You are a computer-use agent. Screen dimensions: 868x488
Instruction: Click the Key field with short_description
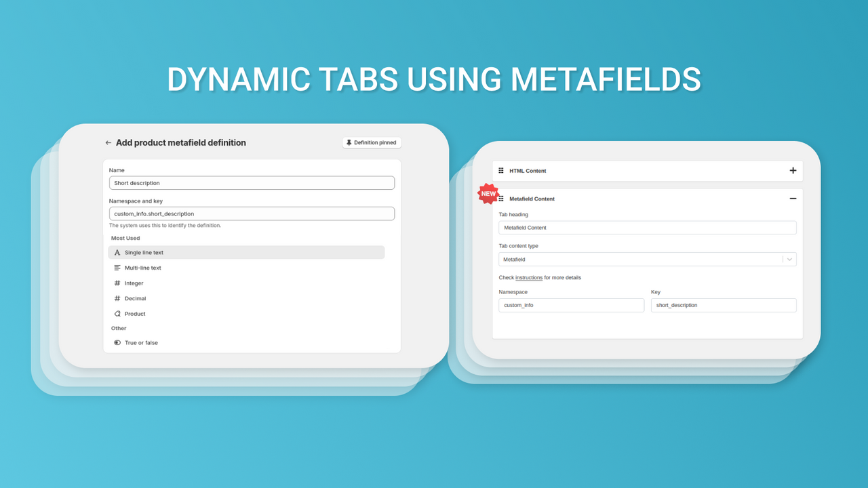pos(724,306)
